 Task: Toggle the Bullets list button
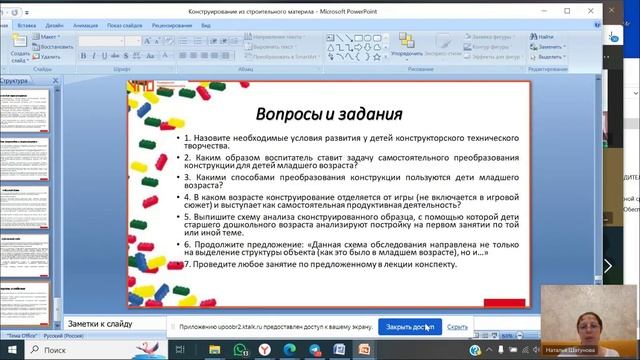183,41
